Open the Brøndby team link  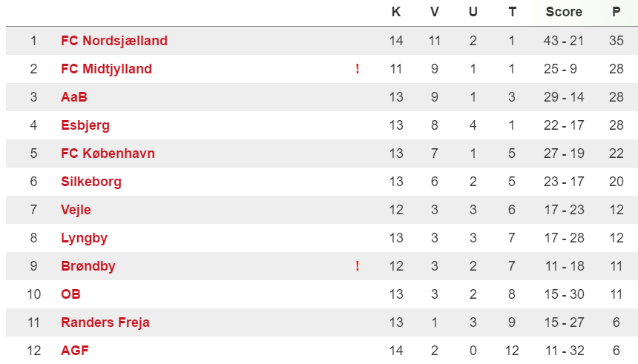click(88, 266)
